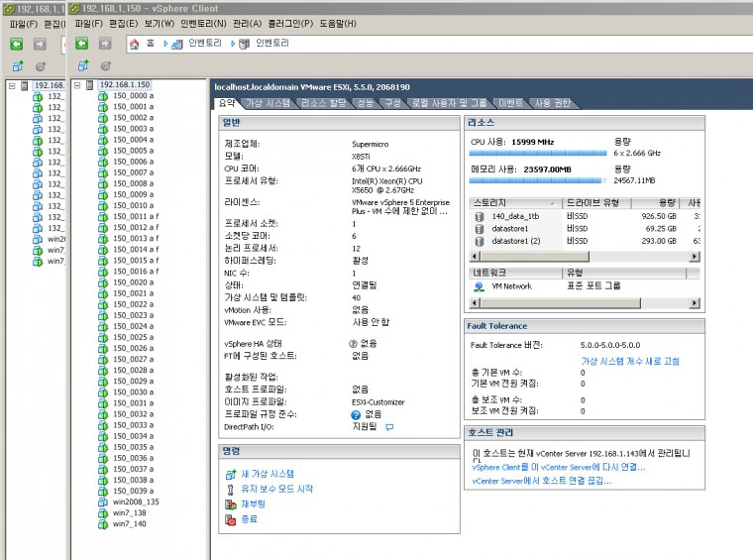Image resolution: width=753 pixels, height=560 pixels.
Task: Click the VM icon next to win2008_135
Action: 103,502
